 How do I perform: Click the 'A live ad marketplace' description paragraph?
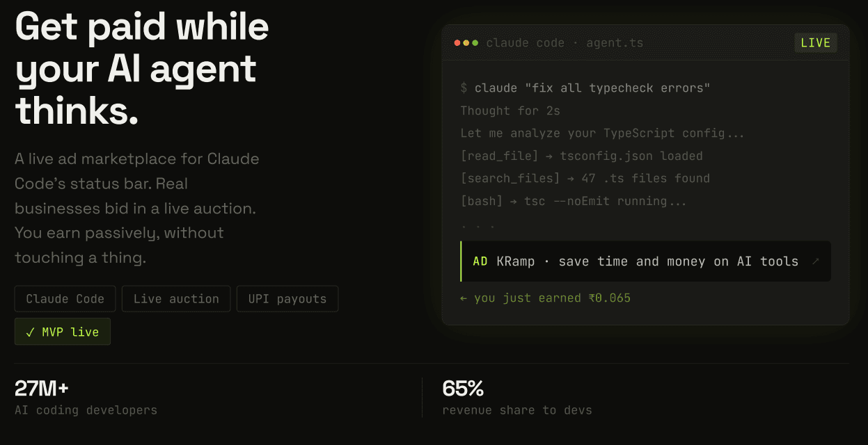coord(138,208)
